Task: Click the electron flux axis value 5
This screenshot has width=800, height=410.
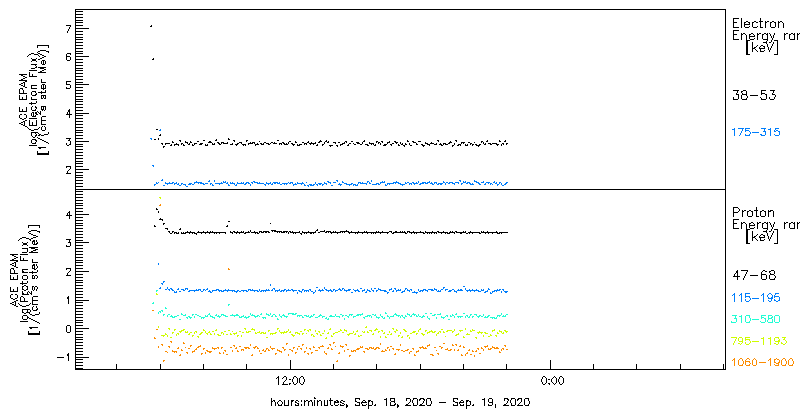Action: [66, 85]
